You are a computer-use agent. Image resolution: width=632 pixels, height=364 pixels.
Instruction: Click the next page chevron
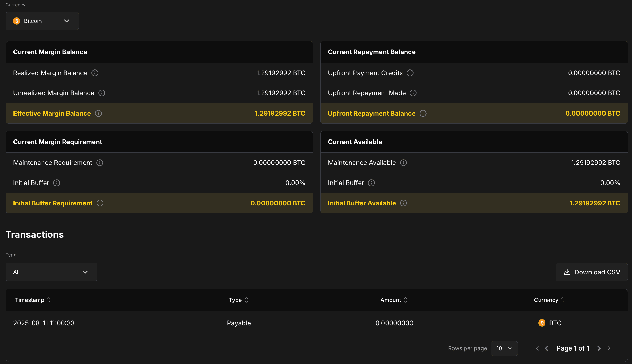click(x=599, y=348)
